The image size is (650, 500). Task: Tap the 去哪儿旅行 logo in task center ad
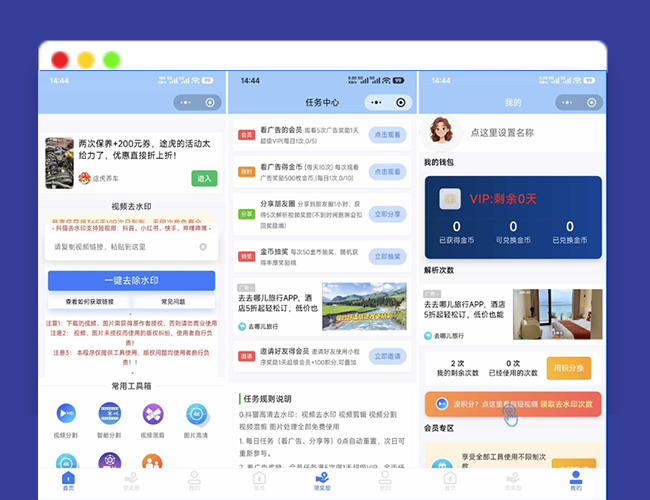242,326
